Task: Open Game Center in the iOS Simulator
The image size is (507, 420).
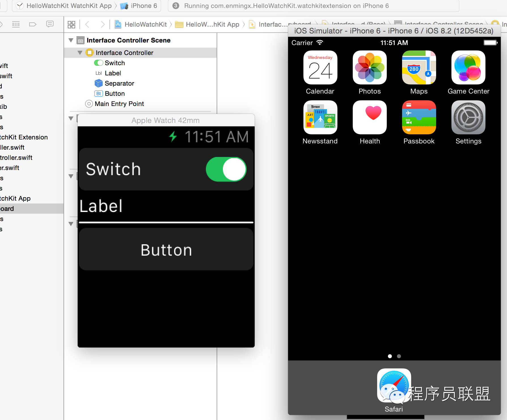Action: [x=468, y=67]
